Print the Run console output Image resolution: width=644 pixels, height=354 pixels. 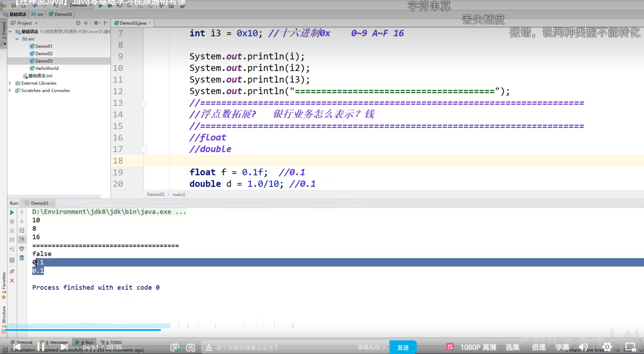(x=22, y=249)
